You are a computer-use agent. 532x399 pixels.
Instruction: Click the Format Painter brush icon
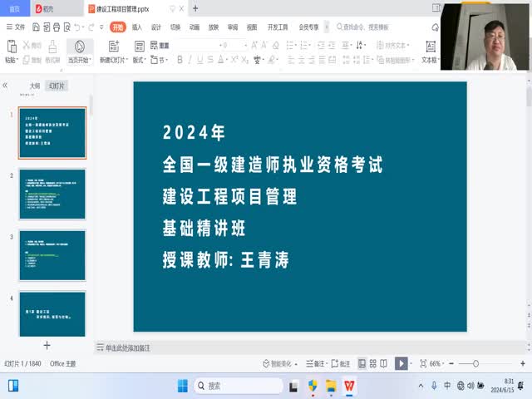pos(52,47)
